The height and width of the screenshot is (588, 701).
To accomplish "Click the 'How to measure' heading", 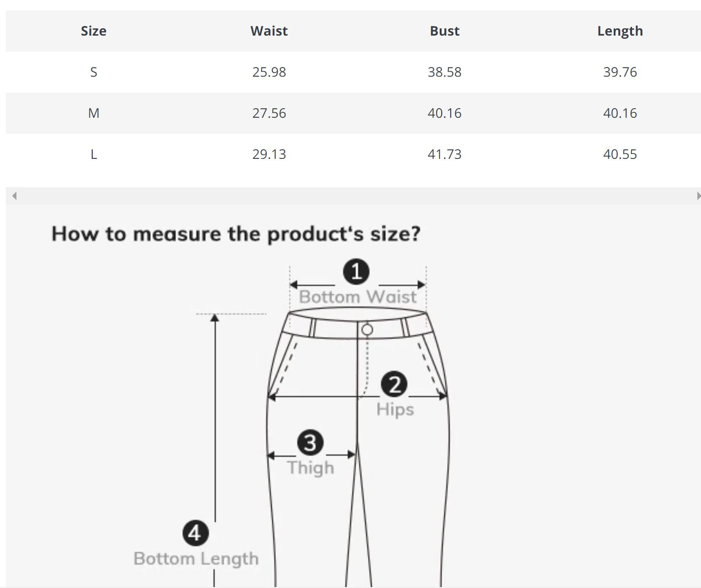I will [x=236, y=234].
